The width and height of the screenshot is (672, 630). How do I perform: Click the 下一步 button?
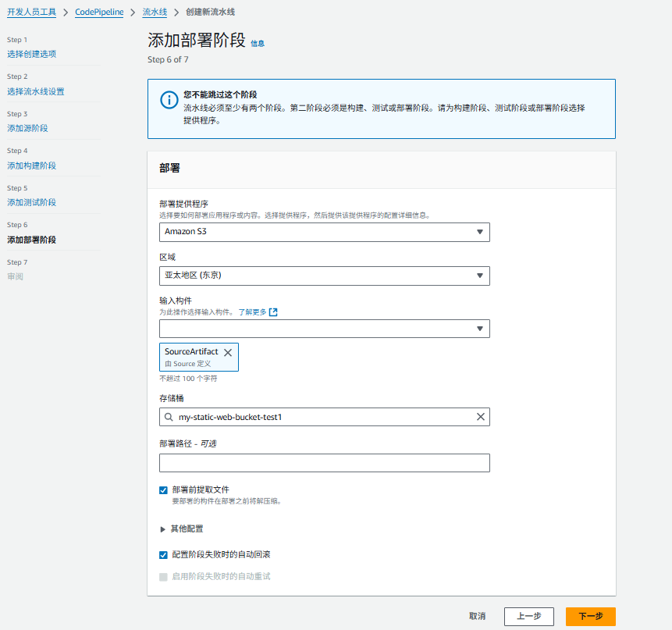coord(591,616)
